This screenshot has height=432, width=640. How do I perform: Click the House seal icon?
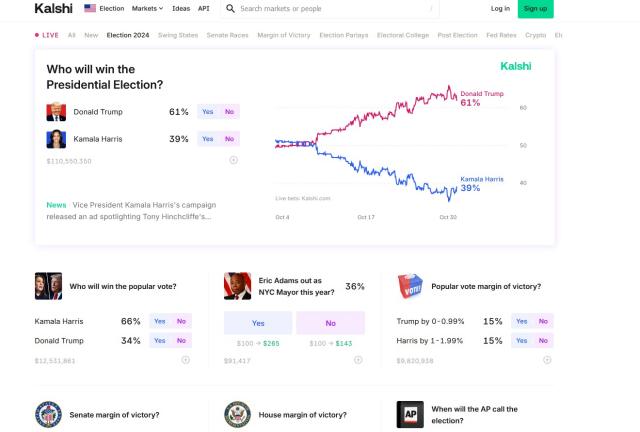(237, 414)
